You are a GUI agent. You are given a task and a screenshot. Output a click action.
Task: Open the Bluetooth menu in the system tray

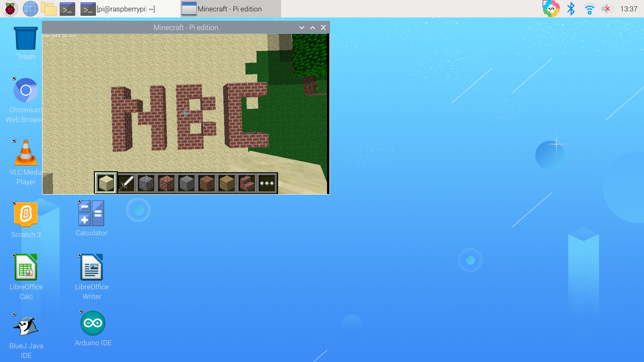coord(571,9)
